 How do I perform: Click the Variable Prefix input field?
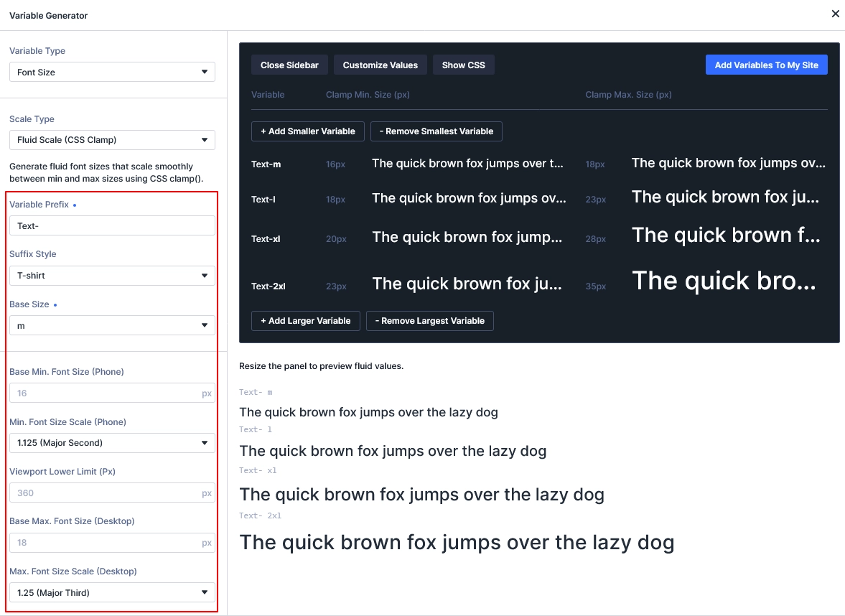pyautogui.click(x=112, y=226)
